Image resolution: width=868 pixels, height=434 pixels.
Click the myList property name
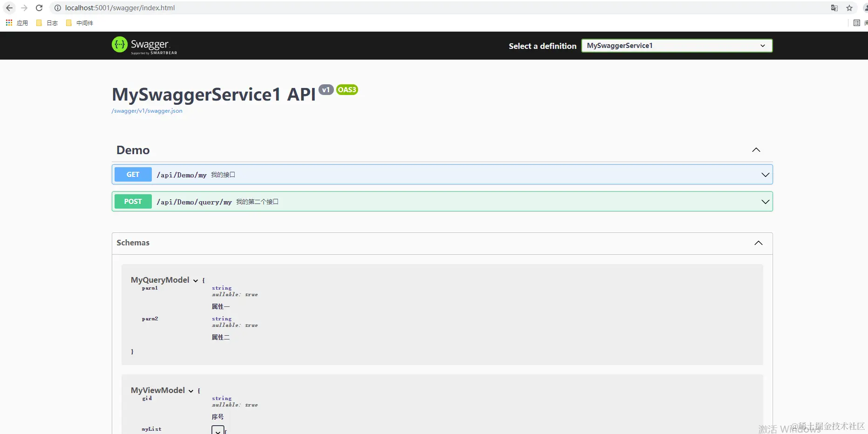152,429
